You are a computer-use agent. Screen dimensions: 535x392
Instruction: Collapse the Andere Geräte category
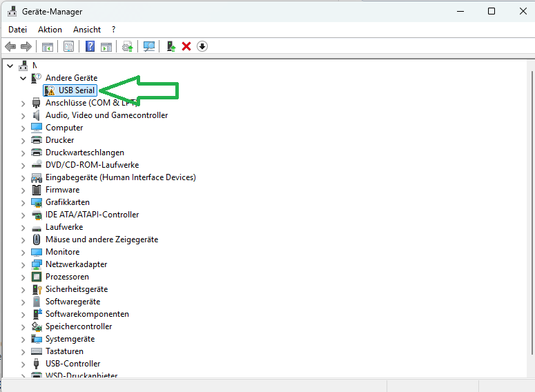coord(23,78)
